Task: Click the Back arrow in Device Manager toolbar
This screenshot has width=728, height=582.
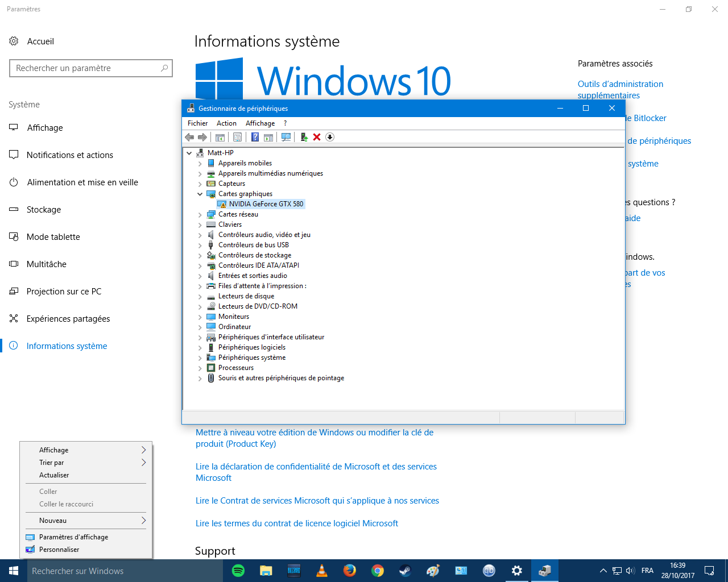Action: pyautogui.click(x=189, y=137)
